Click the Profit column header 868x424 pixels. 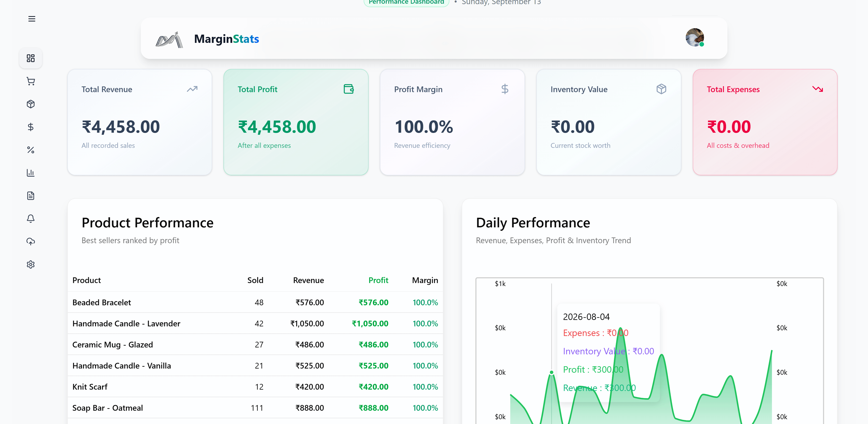coord(378,280)
